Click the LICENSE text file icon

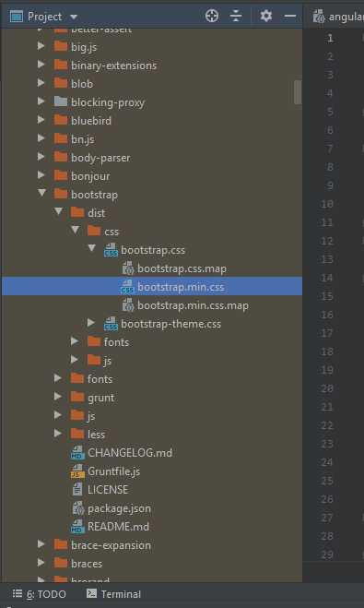pos(77,489)
